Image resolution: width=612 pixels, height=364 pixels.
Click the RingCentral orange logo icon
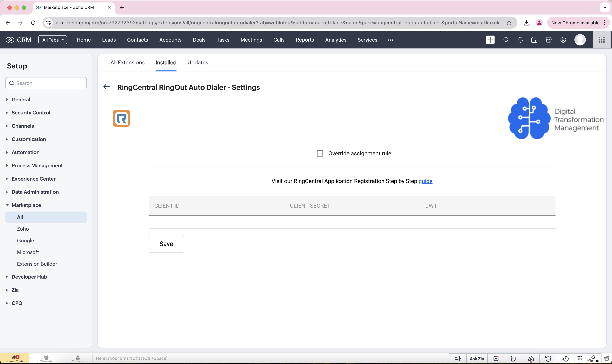click(121, 118)
